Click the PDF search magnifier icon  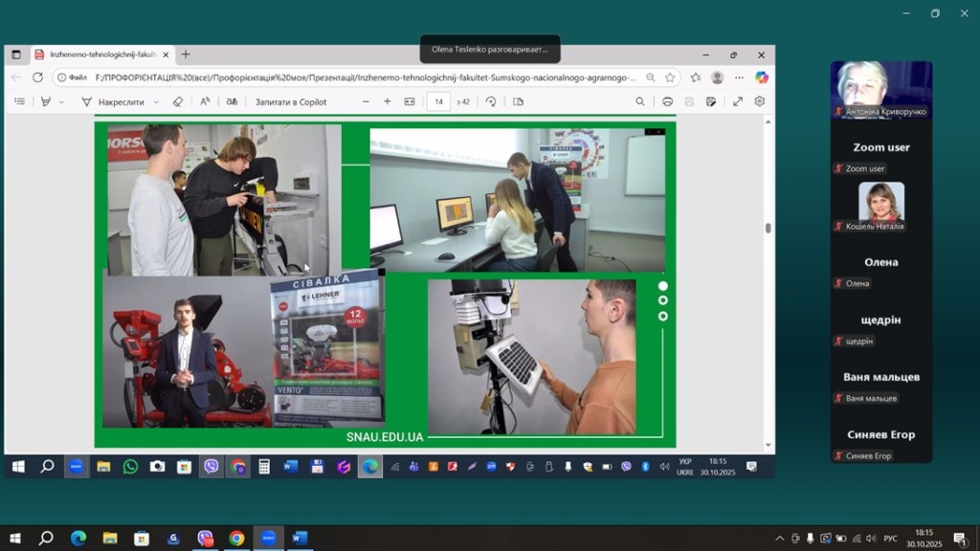pos(640,101)
